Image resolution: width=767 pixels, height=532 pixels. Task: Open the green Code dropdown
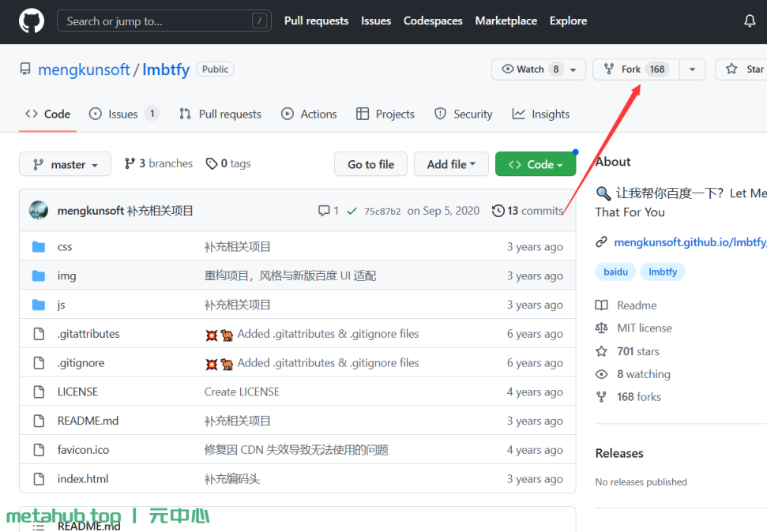[x=536, y=164]
